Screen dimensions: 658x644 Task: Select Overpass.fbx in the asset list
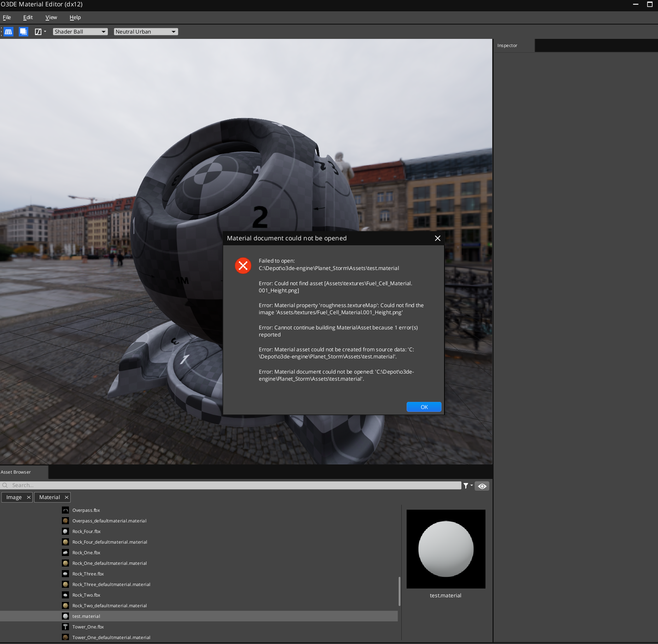tap(199, 510)
